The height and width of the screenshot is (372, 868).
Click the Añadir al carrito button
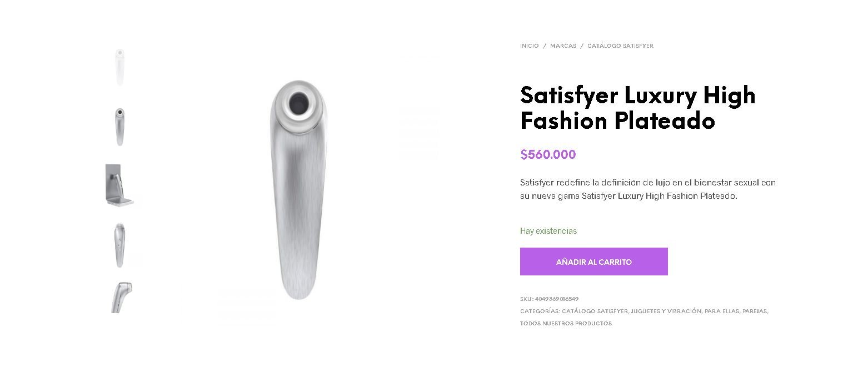pos(593,262)
